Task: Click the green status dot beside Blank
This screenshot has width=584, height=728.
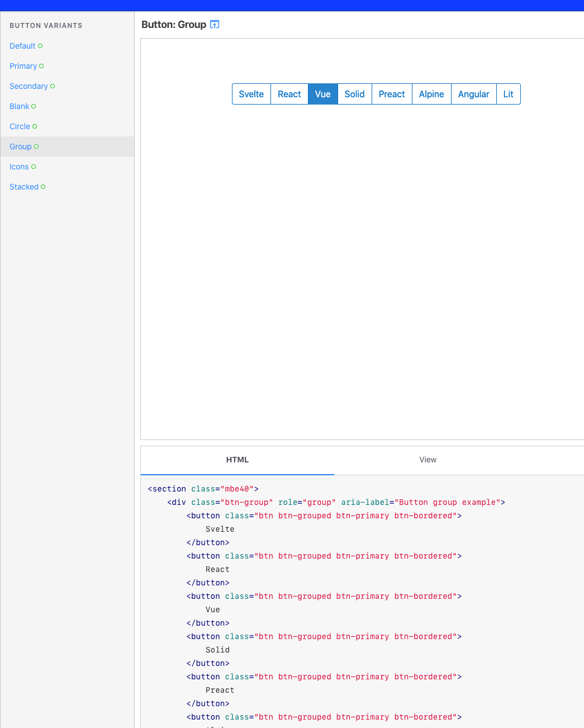Action: point(34,106)
